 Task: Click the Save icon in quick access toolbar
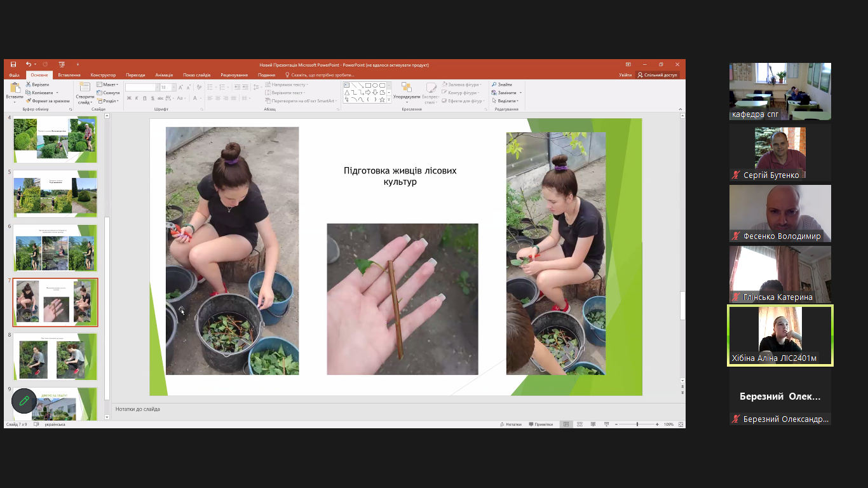click(13, 65)
